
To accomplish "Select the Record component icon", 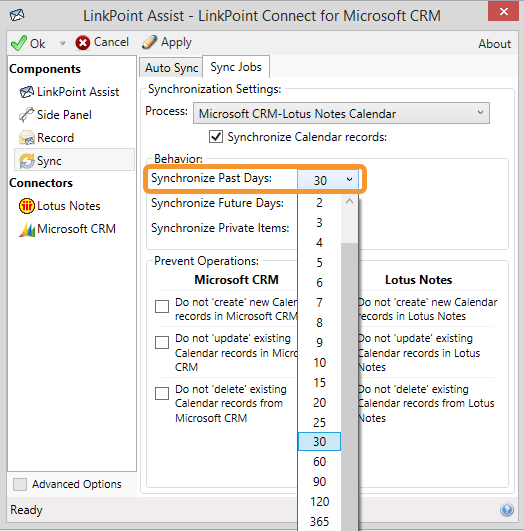I will 27,138.
